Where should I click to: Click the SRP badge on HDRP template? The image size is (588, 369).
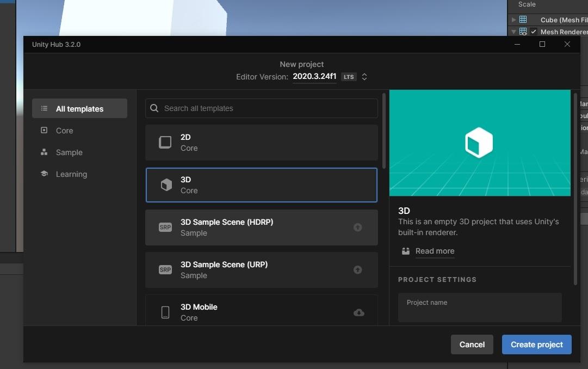pos(165,227)
